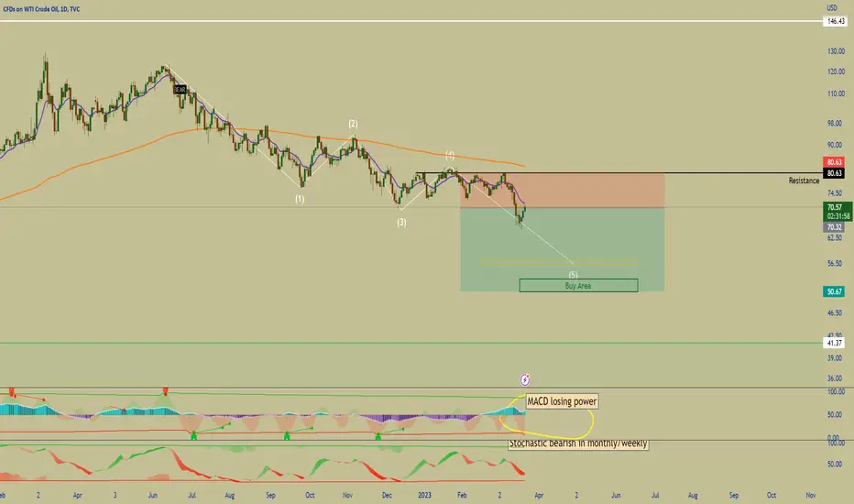The height and width of the screenshot is (504, 854).
Task: Click the 146.43 price label
Action: [835, 21]
